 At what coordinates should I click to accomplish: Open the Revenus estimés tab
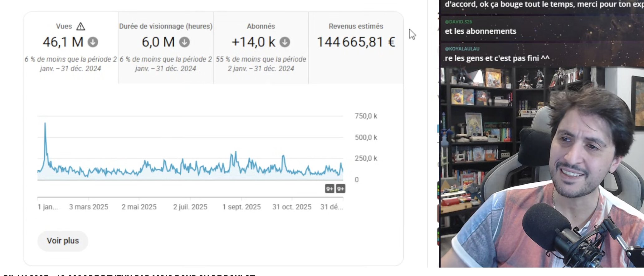click(356, 47)
